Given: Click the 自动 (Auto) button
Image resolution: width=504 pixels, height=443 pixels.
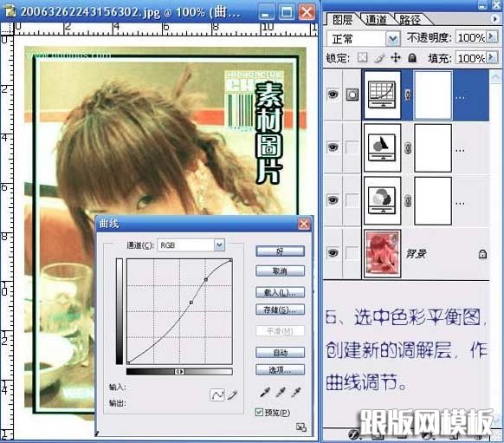Looking at the screenshot, I should pyautogui.click(x=280, y=353).
